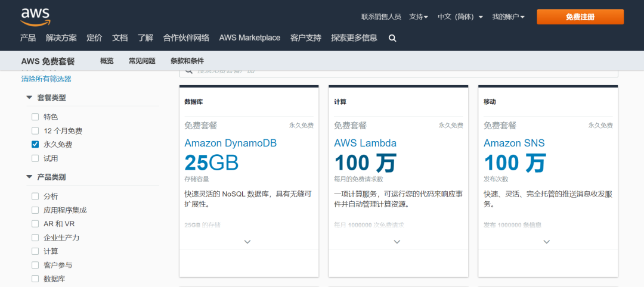Open the 我的账户 dropdown
The width and height of the screenshot is (644, 287).
[509, 17]
